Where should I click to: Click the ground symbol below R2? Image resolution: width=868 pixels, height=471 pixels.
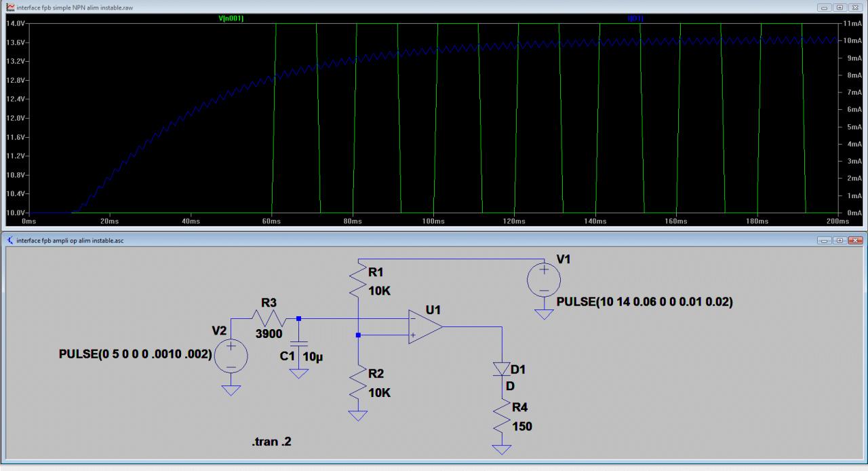(x=358, y=415)
